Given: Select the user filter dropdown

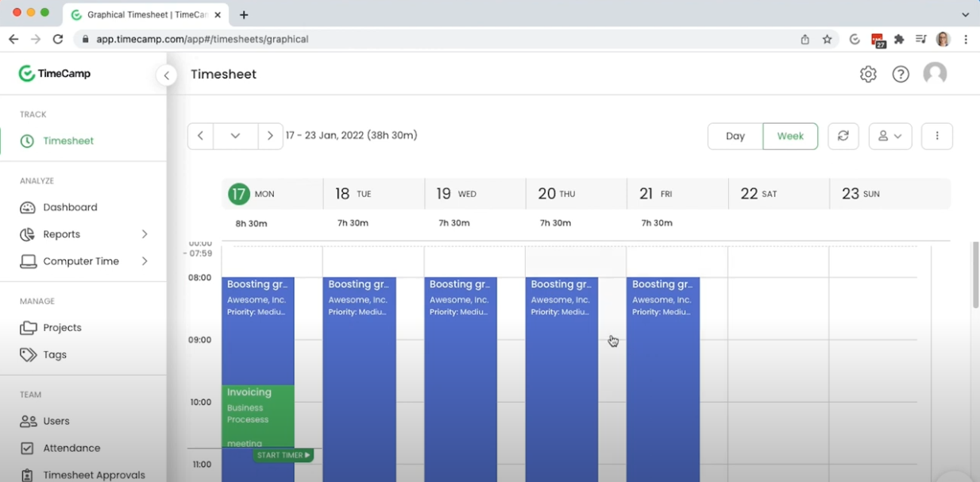Looking at the screenshot, I should (890, 136).
